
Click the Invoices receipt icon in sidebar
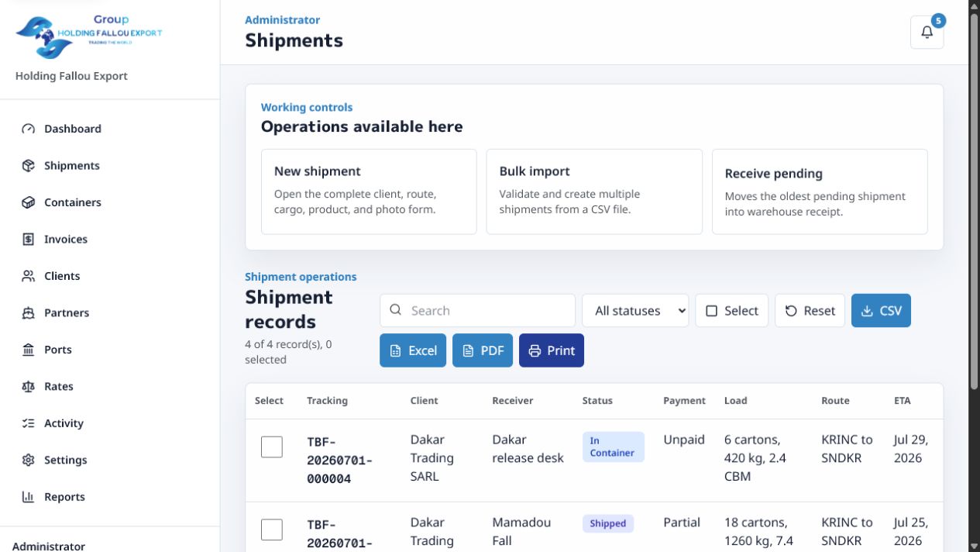[x=29, y=240]
